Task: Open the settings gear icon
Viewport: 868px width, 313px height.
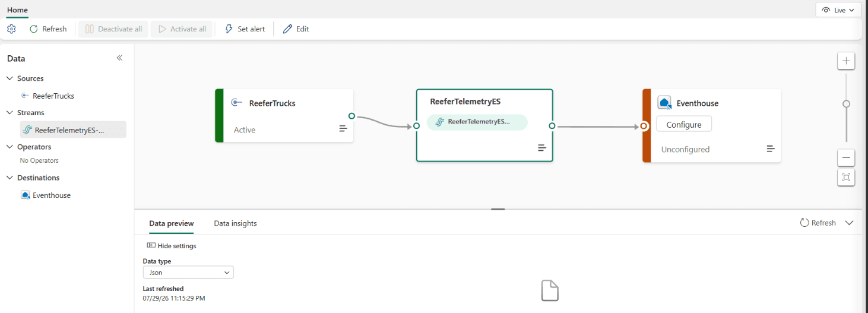Action: click(x=11, y=29)
